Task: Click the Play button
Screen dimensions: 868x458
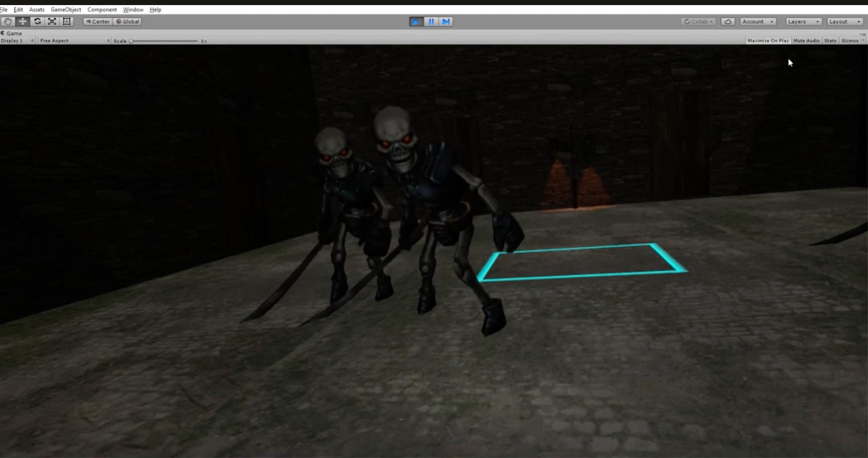Action: [x=416, y=22]
